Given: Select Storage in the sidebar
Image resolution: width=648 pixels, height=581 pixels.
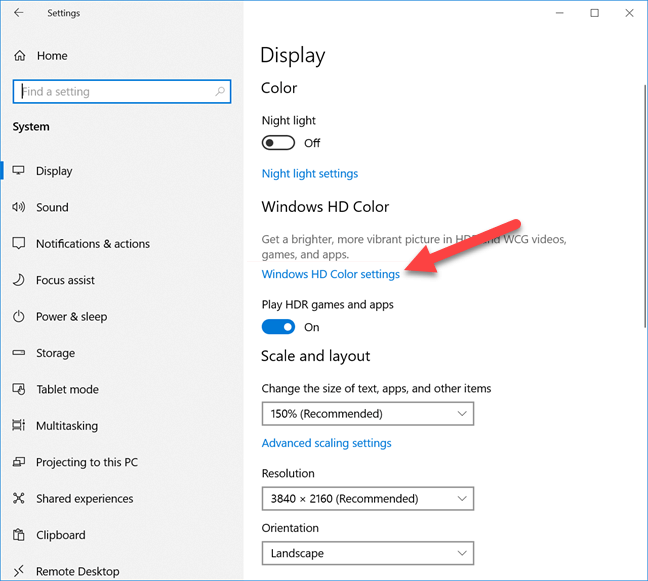Looking at the screenshot, I should 55,353.
